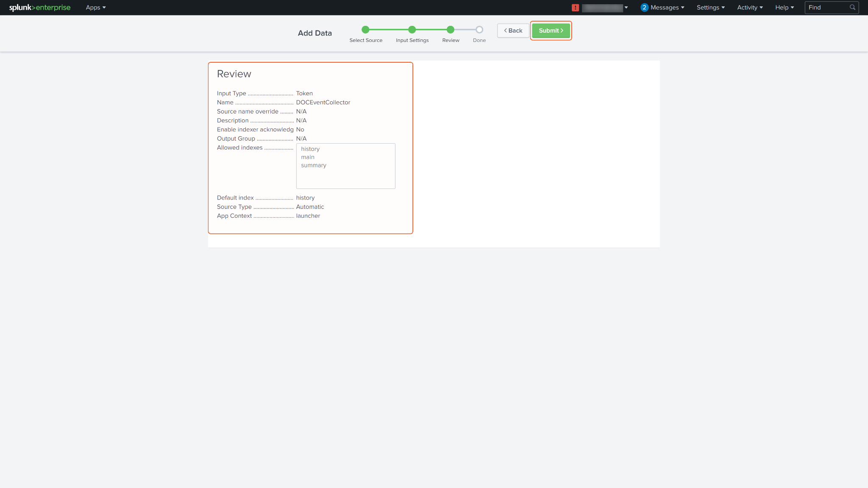Screen dimensions: 868x488
Task: Click the red alert warning icon
Action: (x=575, y=8)
